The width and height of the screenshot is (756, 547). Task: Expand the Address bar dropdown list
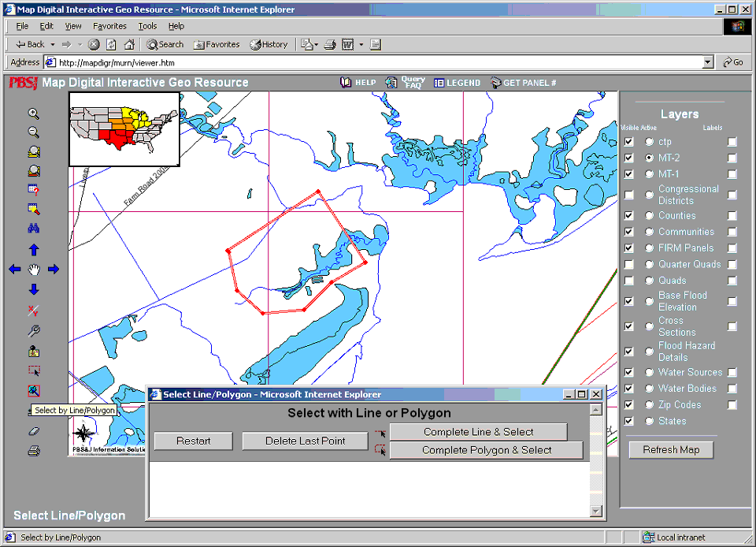707,62
